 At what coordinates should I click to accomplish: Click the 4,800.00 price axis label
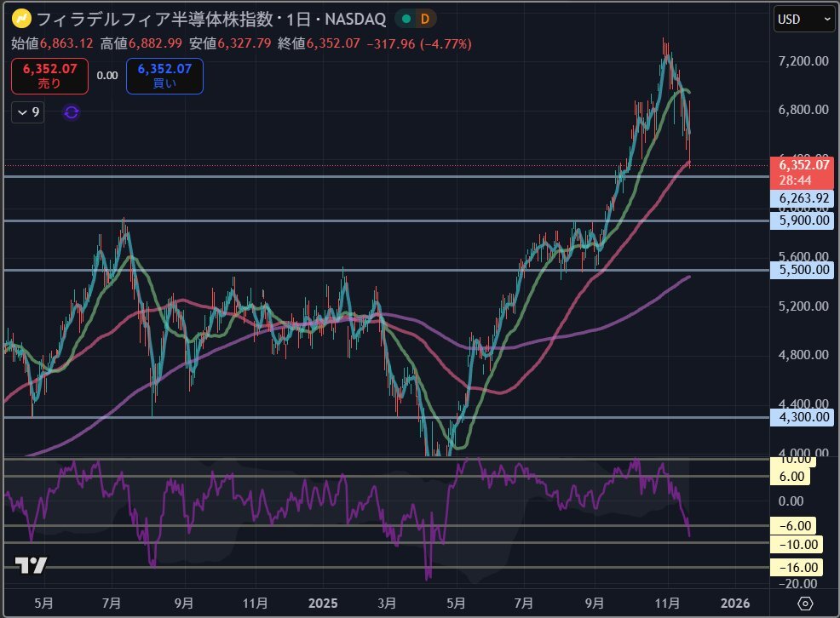click(x=803, y=355)
